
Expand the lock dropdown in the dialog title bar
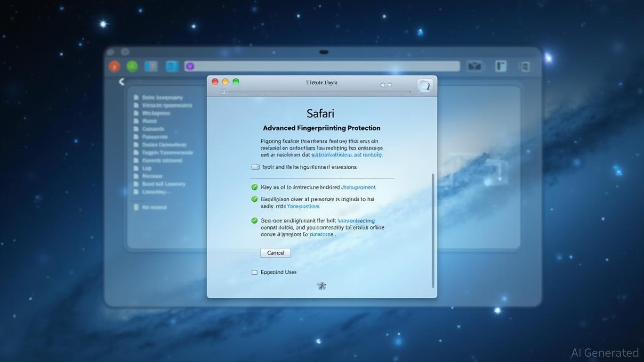click(x=223, y=90)
